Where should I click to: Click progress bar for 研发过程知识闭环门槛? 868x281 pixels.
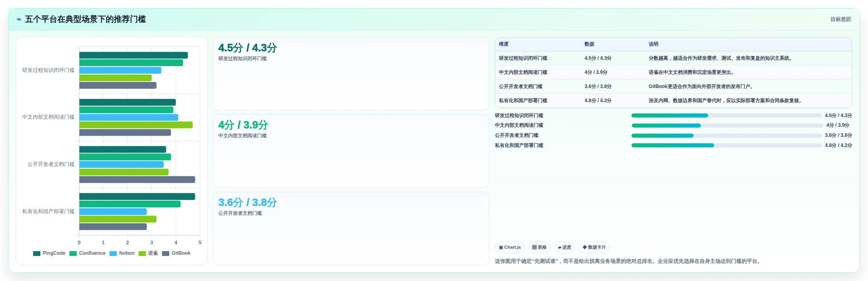[x=726, y=115]
